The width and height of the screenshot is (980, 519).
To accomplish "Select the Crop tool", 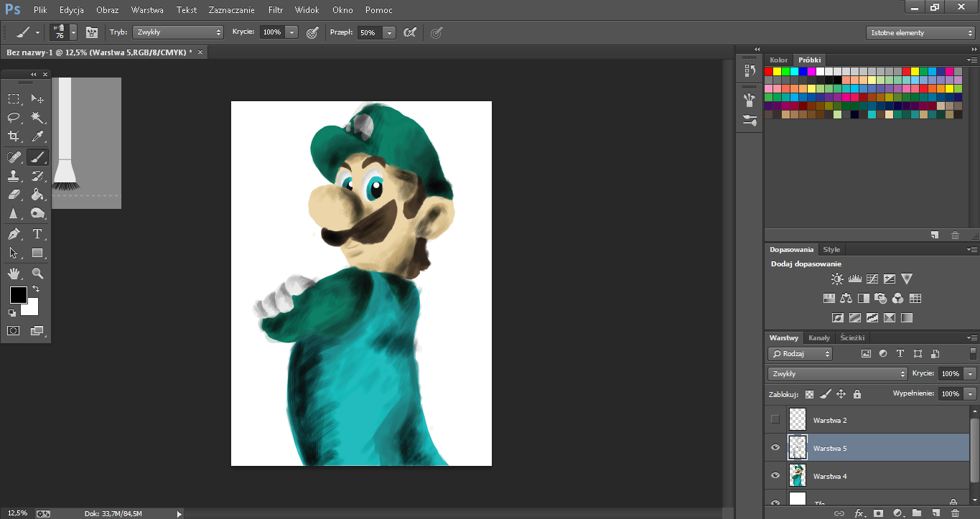I will [14, 136].
